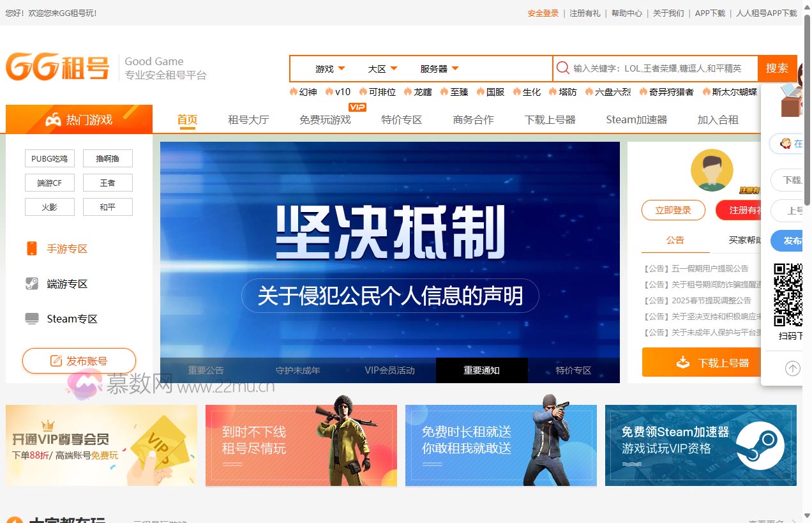Click the 帮助中心 link
Screen dimensions: 812x523
pos(626,13)
